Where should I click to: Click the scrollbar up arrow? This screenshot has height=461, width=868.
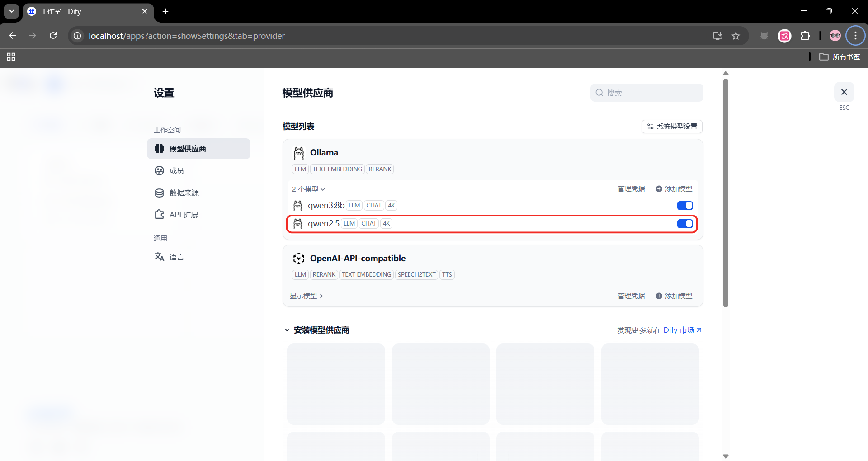[x=726, y=73]
